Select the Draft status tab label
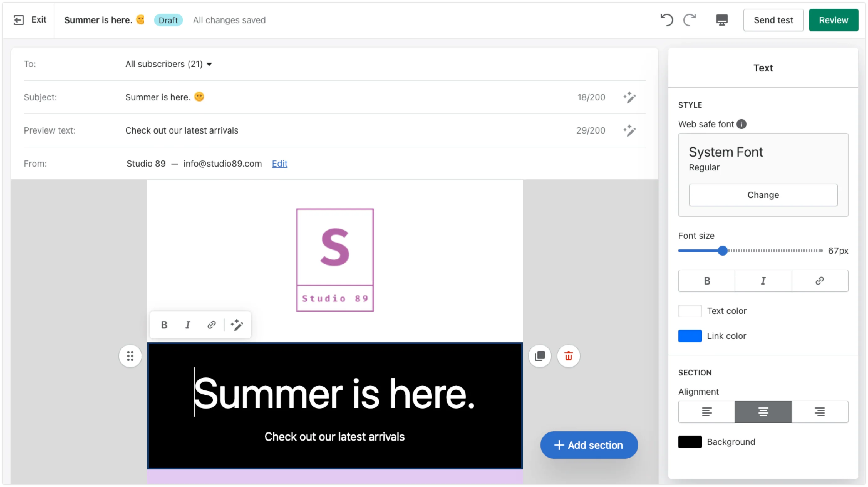Screen dimensions: 868x487 (x=168, y=20)
